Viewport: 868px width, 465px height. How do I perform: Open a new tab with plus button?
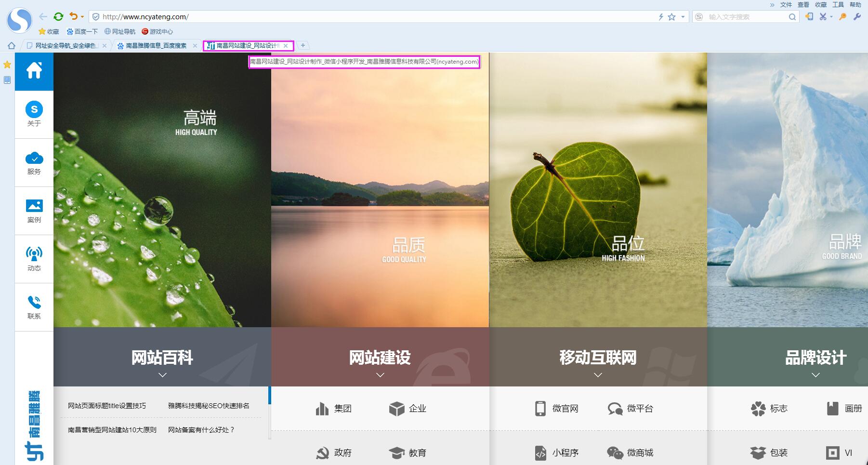303,45
